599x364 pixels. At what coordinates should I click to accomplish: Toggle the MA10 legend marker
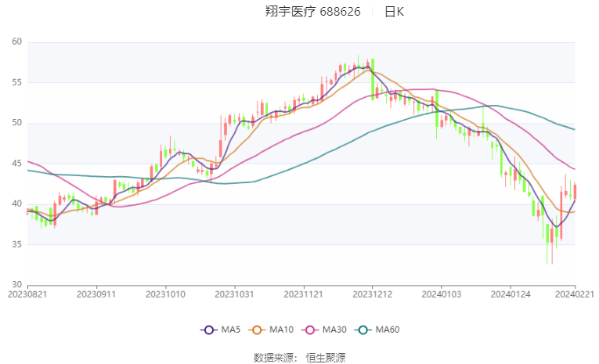257,330
